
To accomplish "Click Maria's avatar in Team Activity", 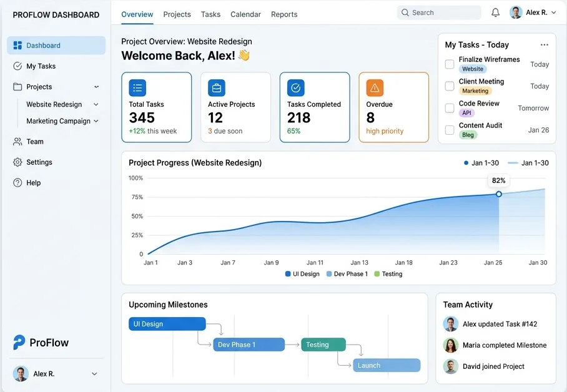I will pyautogui.click(x=451, y=345).
